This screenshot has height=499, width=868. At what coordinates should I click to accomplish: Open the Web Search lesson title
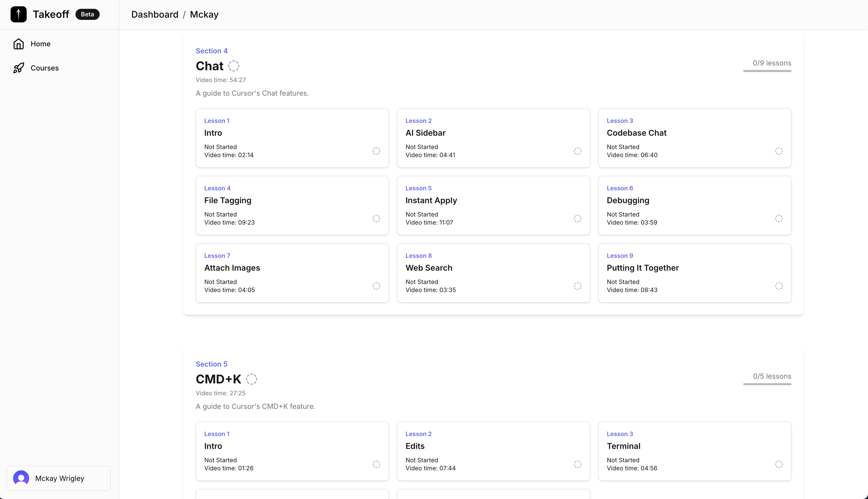pos(429,268)
